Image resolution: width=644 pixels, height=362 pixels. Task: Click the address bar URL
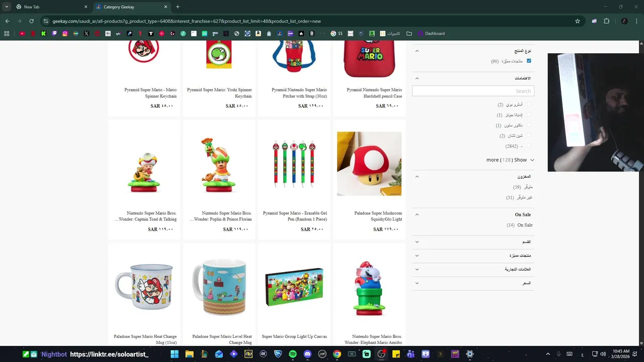(187, 21)
